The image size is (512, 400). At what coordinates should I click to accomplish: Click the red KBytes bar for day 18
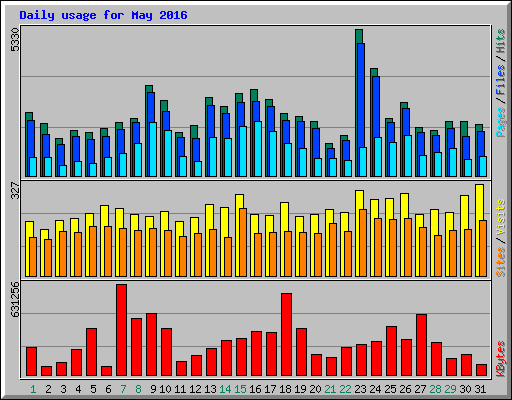(286, 335)
